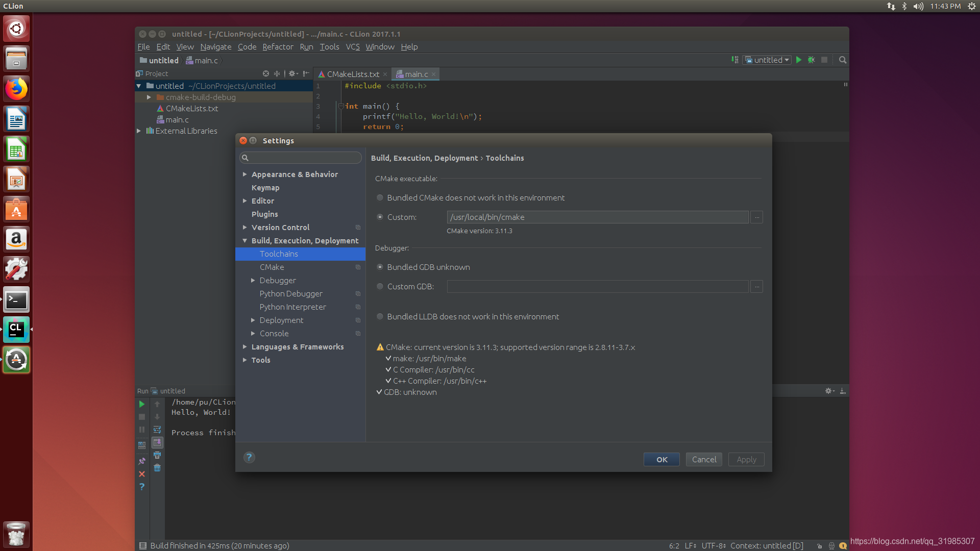Image resolution: width=980 pixels, height=551 pixels.
Task: Click the Run panel settings gear icon
Action: point(828,391)
